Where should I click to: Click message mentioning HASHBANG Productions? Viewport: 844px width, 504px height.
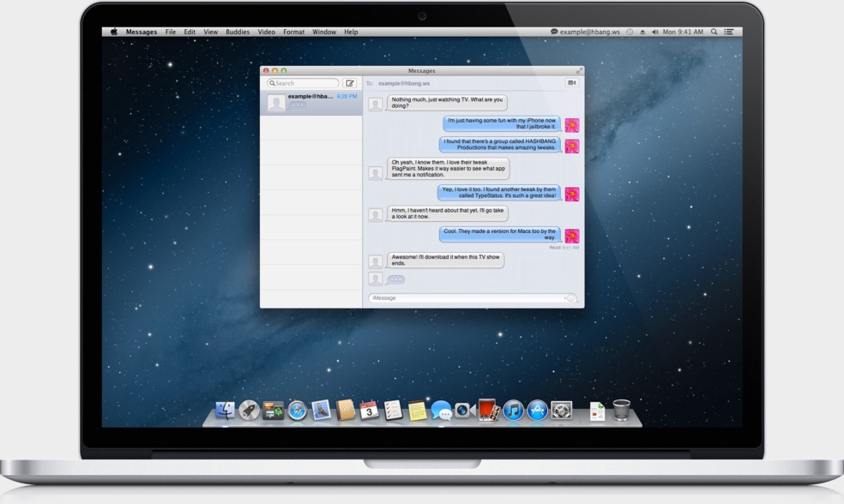pos(500,144)
